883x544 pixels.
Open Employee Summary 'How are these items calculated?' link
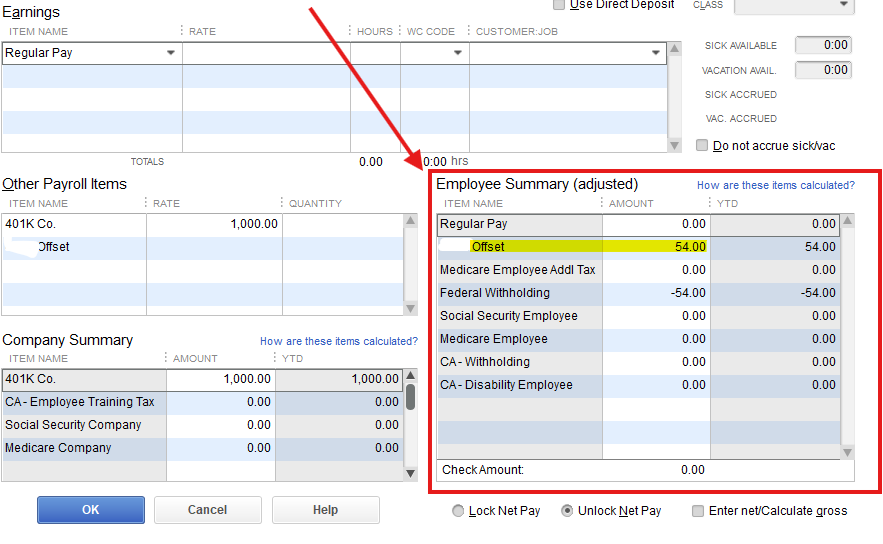(x=775, y=185)
